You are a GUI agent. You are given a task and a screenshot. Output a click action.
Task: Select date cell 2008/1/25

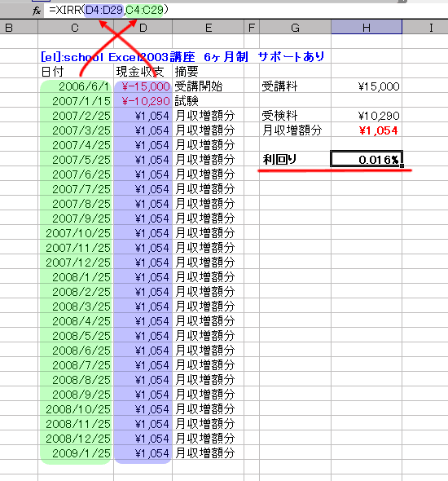(76, 277)
